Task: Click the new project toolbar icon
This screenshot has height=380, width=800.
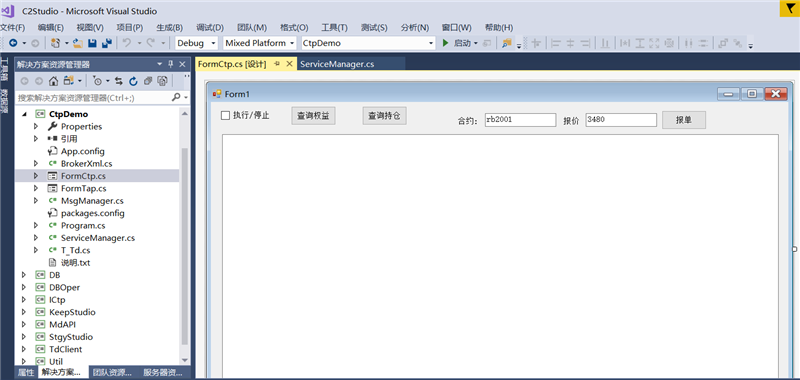Action: click(55, 43)
